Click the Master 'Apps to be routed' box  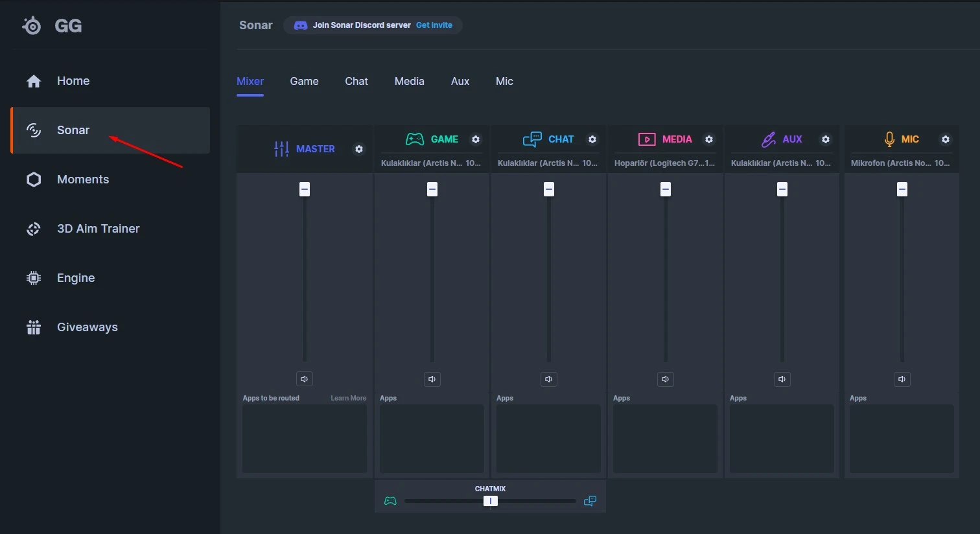(x=305, y=439)
